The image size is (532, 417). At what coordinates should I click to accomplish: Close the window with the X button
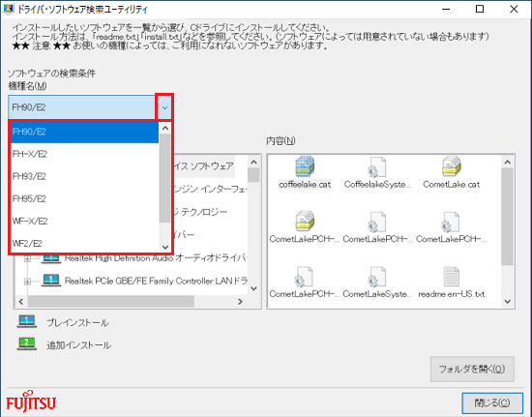tap(514, 9)
